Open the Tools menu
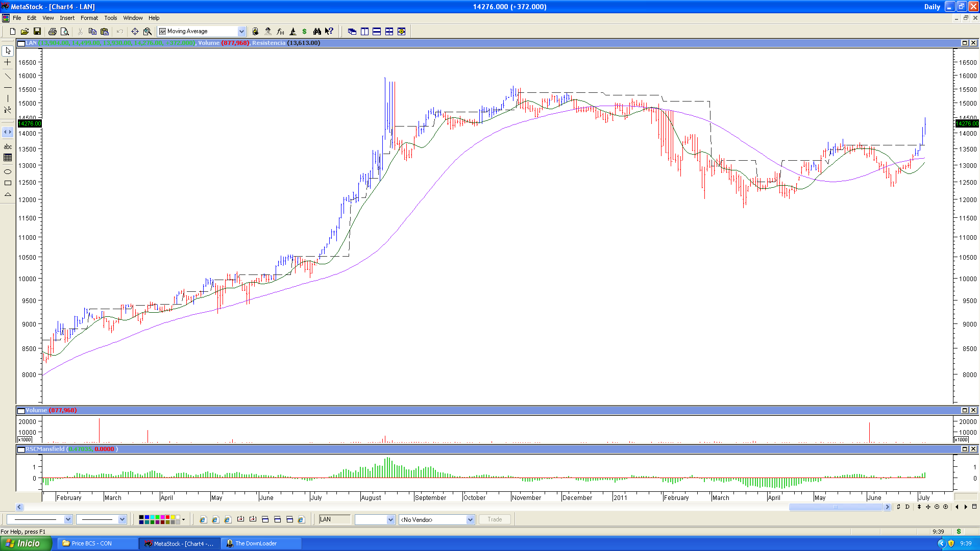This screenshot has height=551, width=980. [111, 18]
